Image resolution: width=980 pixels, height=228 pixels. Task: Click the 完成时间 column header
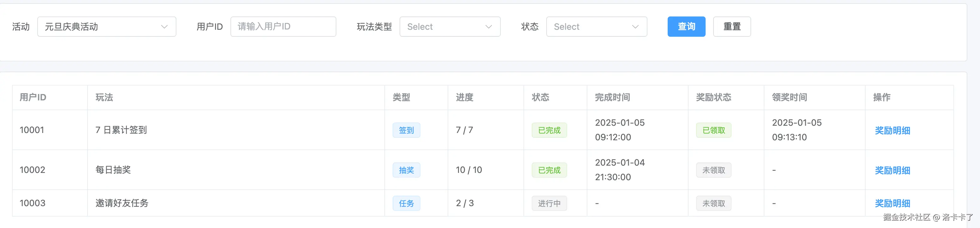point(612,98)
